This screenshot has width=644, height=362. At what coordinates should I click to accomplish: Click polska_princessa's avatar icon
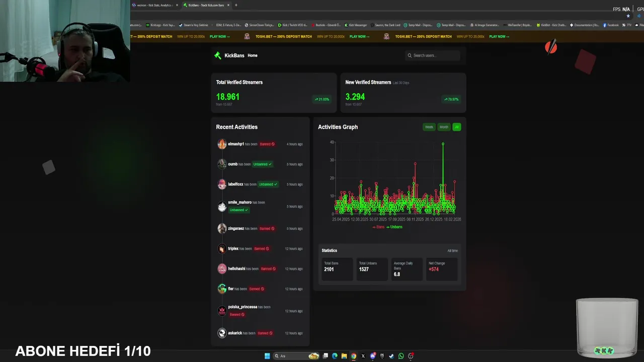point(222,311)
